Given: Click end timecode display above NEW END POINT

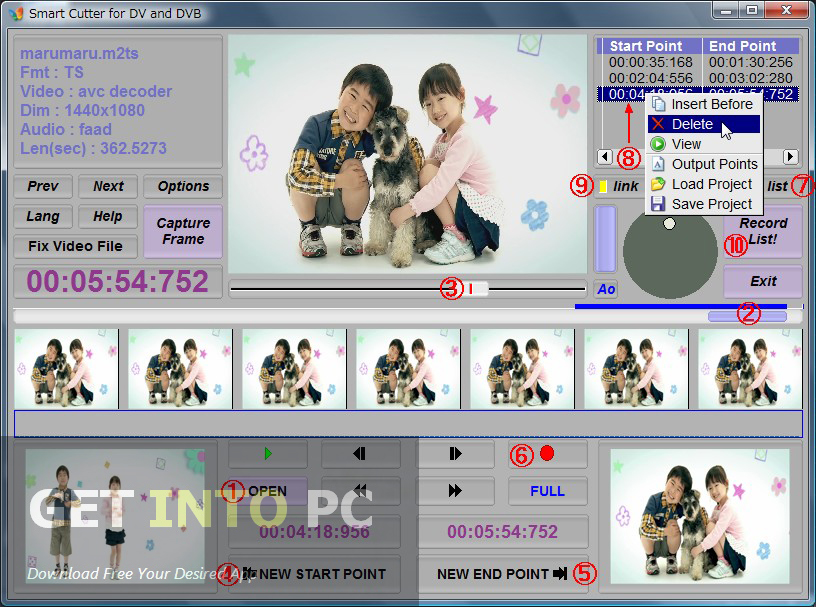Looking at the screenshot, I should [503, 532].
